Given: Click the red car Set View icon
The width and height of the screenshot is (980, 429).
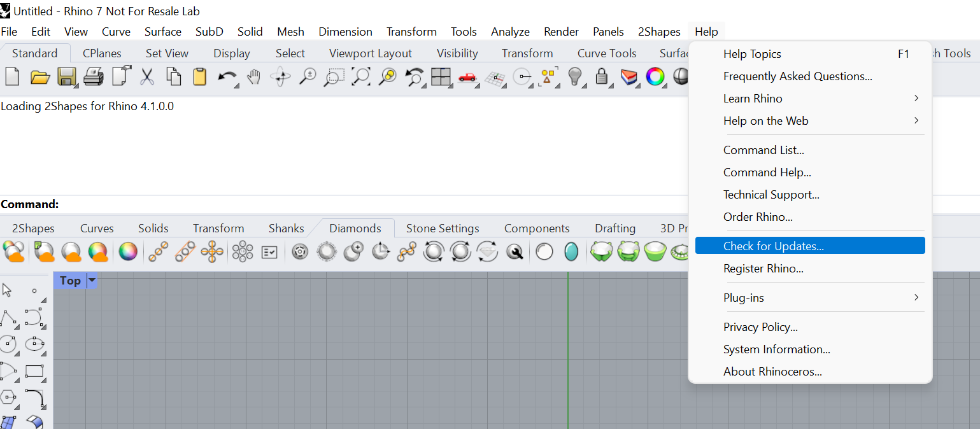Looking at the screenshot, I should pyautogui.click(x=467, y=77).
